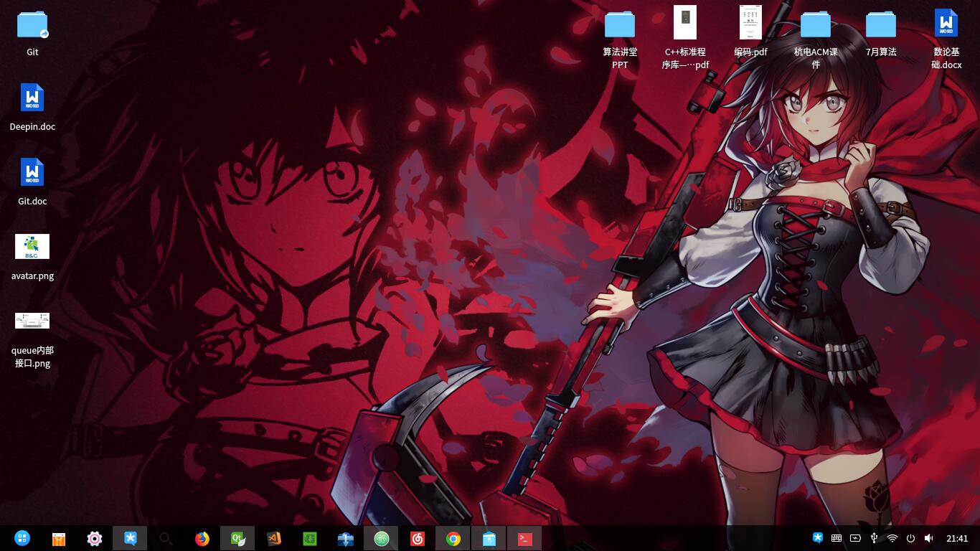
Task: Click the dim magnifier search icon in dock
Action: click(166, 538)
